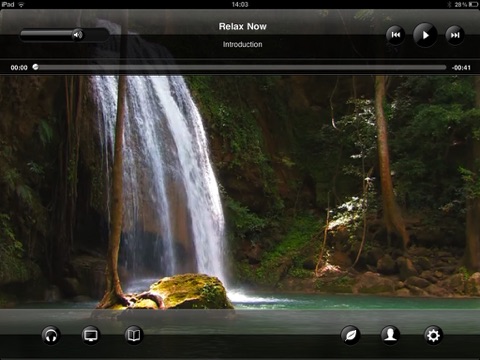
Task: Click the elapsed time 00:00
Action: click(x=19, y=68)
